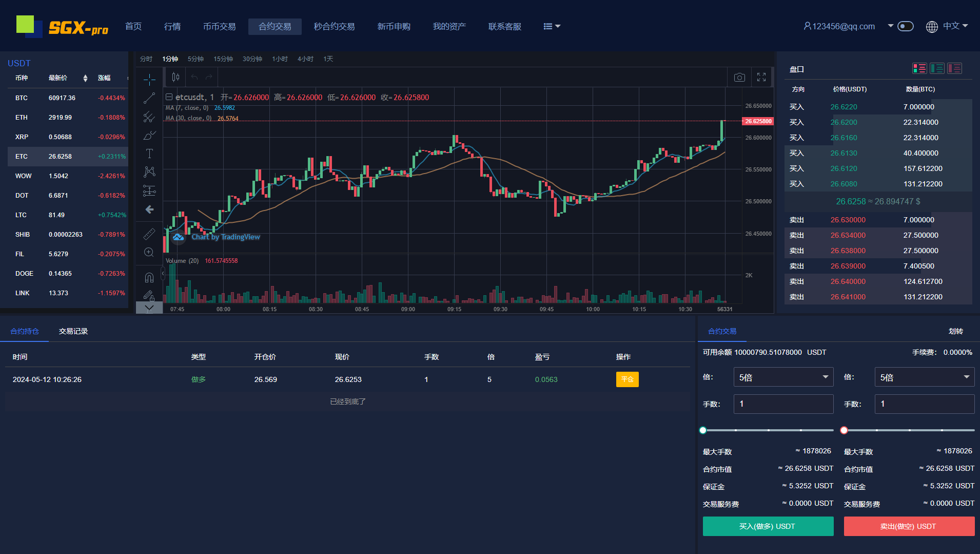Open the 我的资产 assets page
This screenshot has width=980, height=554.
point(449,26)
